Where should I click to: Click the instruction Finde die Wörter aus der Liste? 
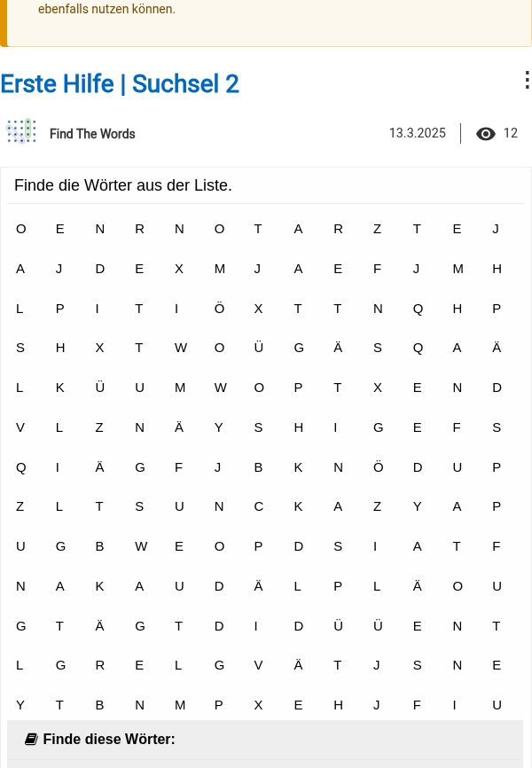[x=123, y=185]
